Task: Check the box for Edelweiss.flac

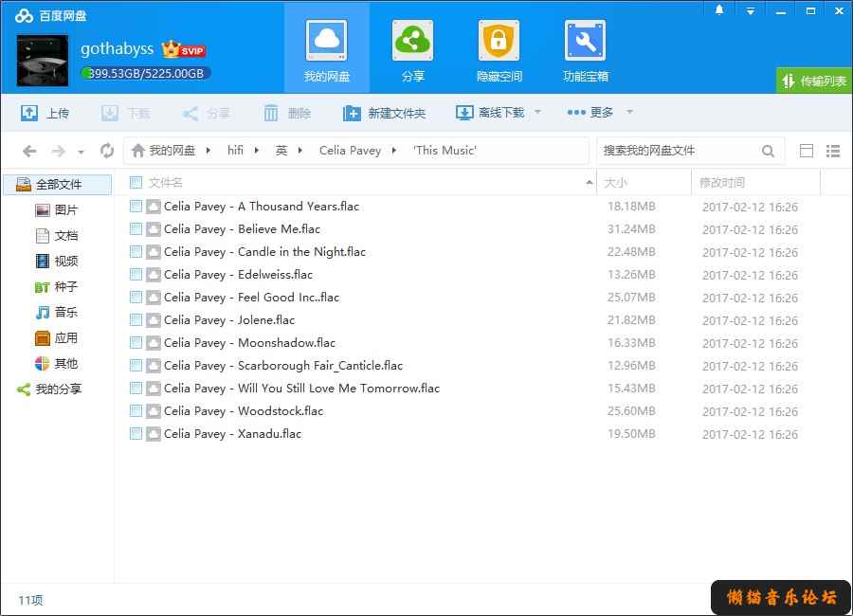Action: click(x=136, y=275)
